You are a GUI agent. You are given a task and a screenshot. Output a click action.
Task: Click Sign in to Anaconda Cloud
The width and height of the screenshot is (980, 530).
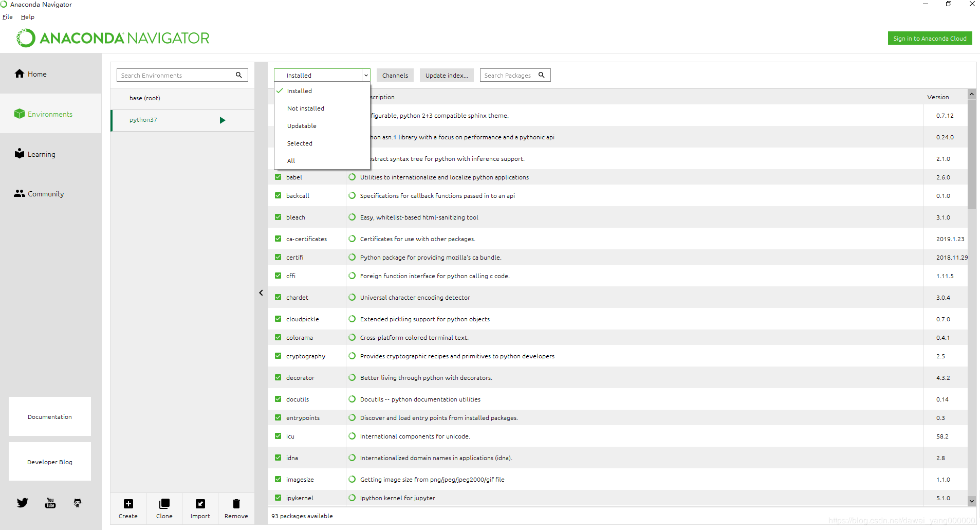(930, 39)
